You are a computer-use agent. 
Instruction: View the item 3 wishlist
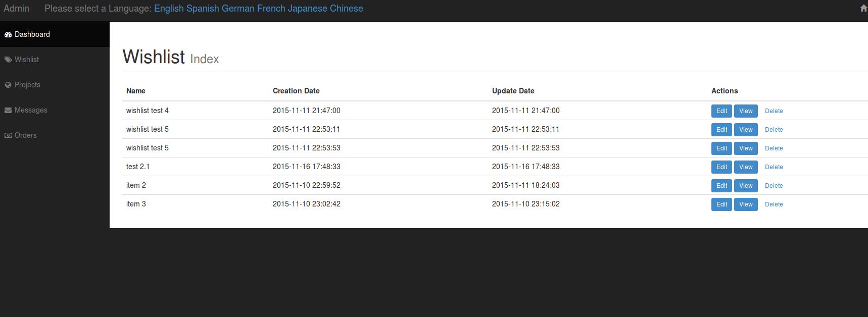tap(746, 204)
